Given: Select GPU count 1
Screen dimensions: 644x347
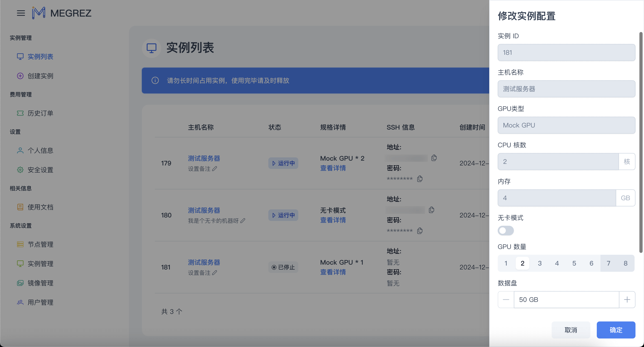Looking at the screenshot, I should pos(506,263).
